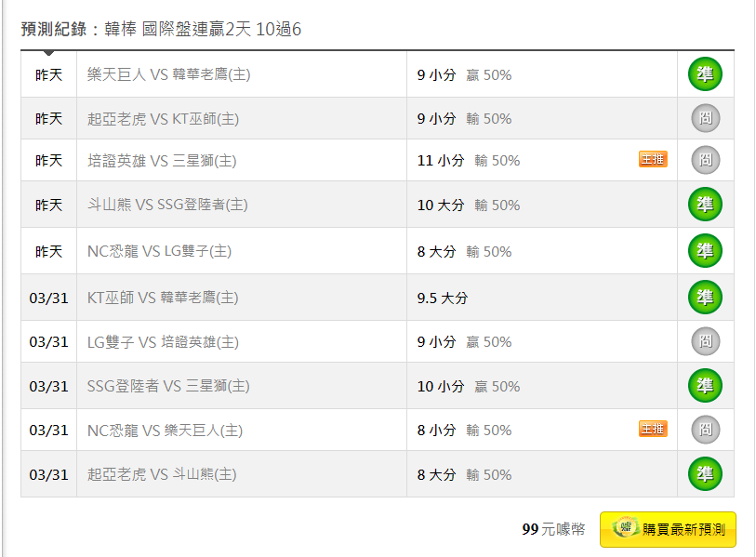Click the green 準 icon for 樂天巨人 VS 韓華老鷹
756x557 pixels.
pyautogui.click(x=705, y=74)
